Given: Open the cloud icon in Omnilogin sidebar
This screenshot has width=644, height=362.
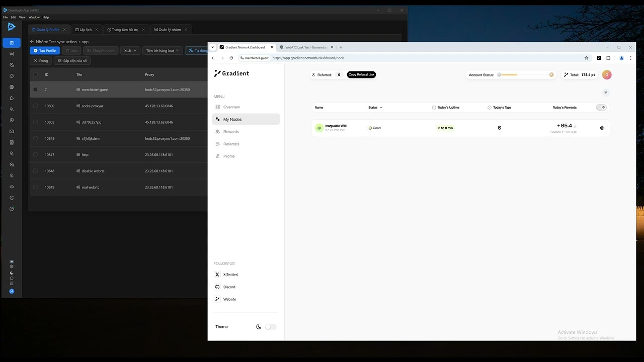Looking at the screenshot, I should point(12,187).
